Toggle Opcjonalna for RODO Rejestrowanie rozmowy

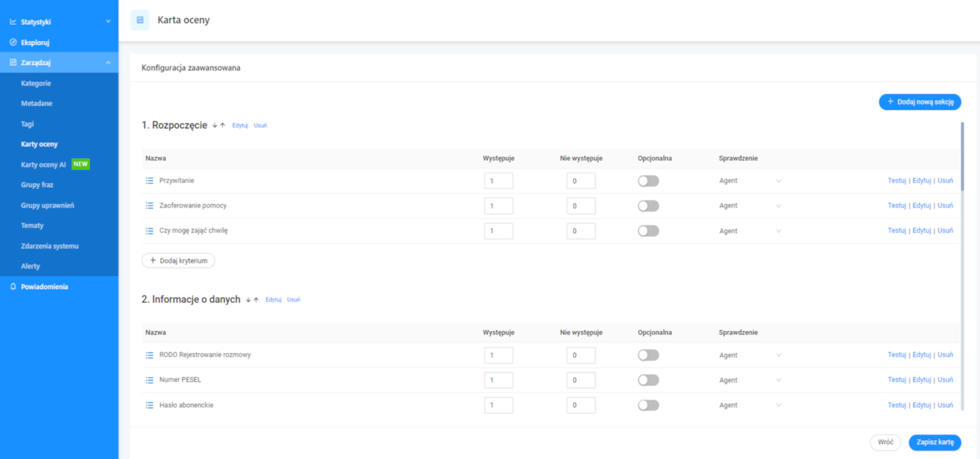[648, 355]
